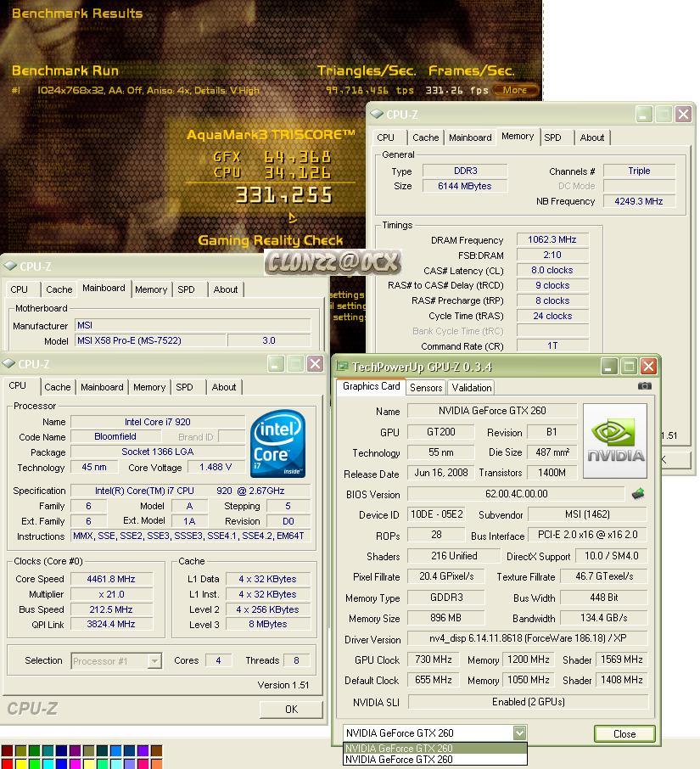Viewport: 700px width, 769px height.
Task: Pick the navy blue color swatch
Action: [61, 751]
